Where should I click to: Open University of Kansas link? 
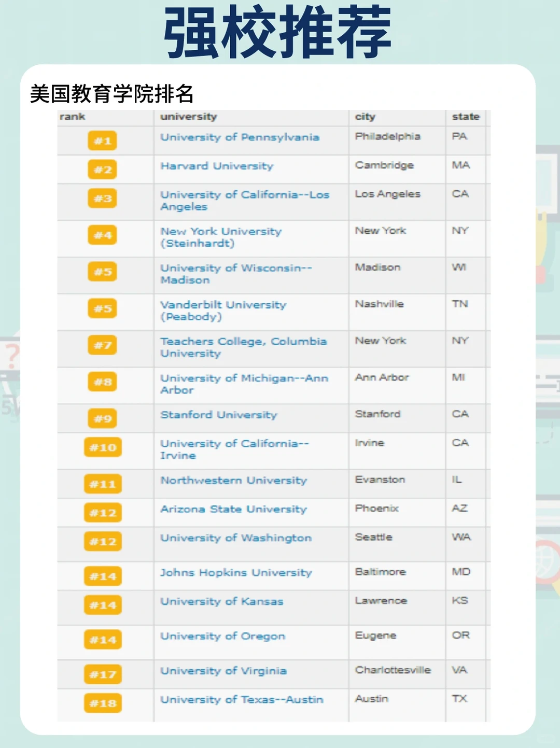coord(222,602)
